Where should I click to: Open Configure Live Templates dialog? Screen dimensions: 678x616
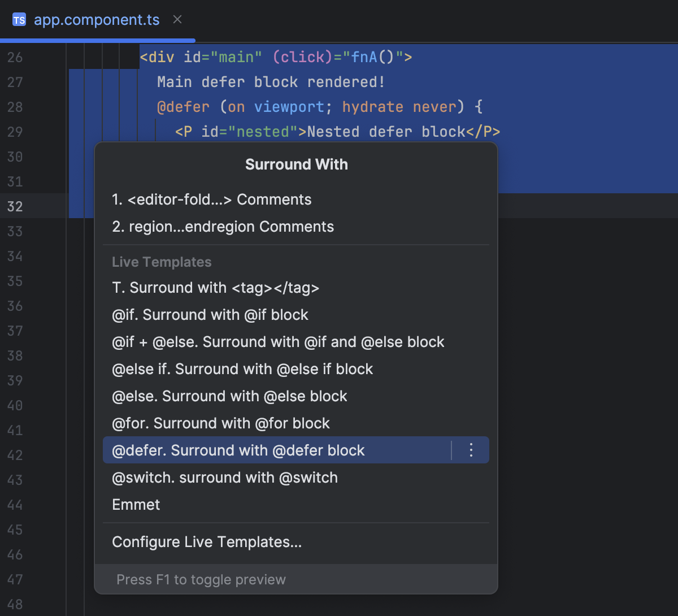(207, 542)
